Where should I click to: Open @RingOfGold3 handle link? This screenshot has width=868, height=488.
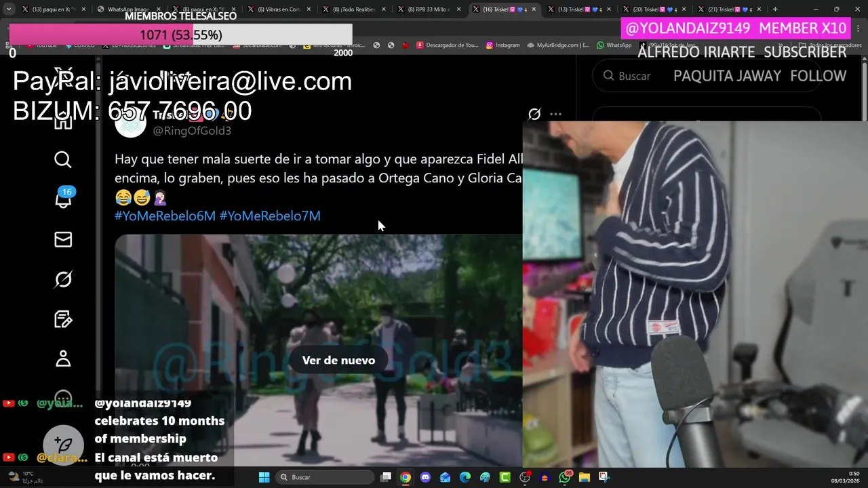click(x=192, y=131)
